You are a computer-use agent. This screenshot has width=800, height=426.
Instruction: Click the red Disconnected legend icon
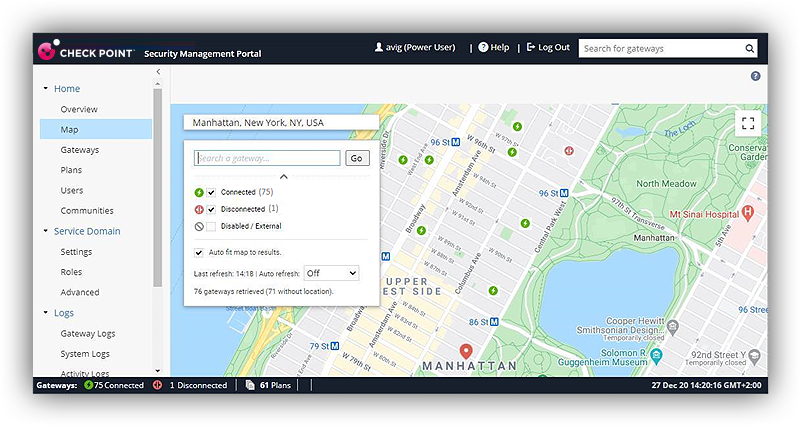(x=199, y=209)
